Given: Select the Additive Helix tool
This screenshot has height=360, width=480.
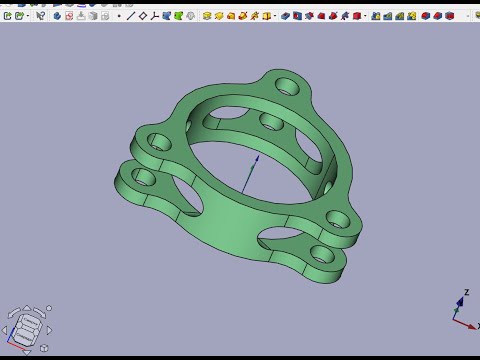Looking at the screenshot, I should (255, 16).
